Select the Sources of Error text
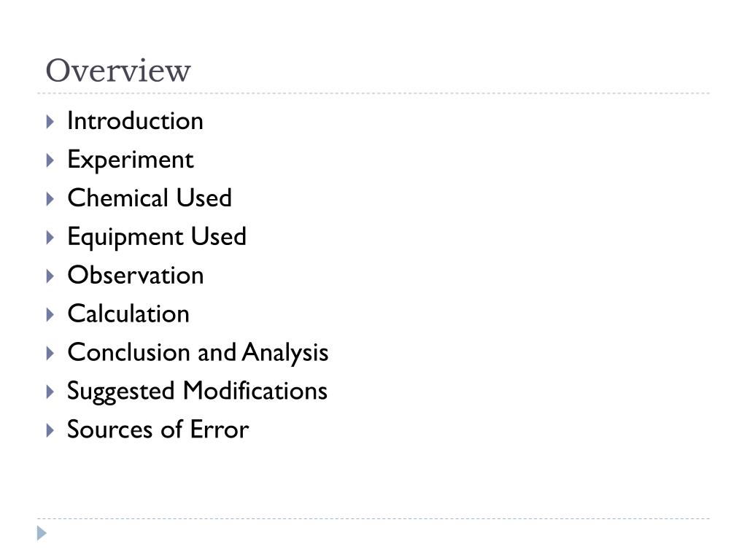 tap(158, 429)
